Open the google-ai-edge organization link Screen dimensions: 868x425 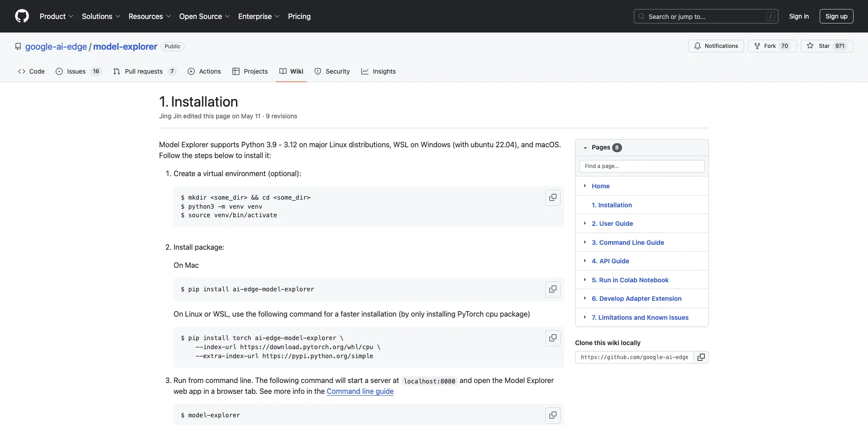tap(56, 47)
